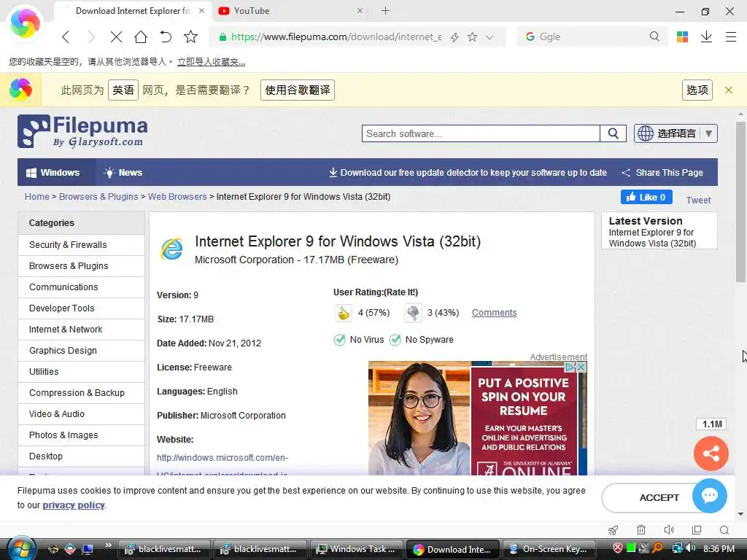Open Windows Task Manager from the taskbar
The height and width of the screenshot is (560, 747).
point(356,549)
